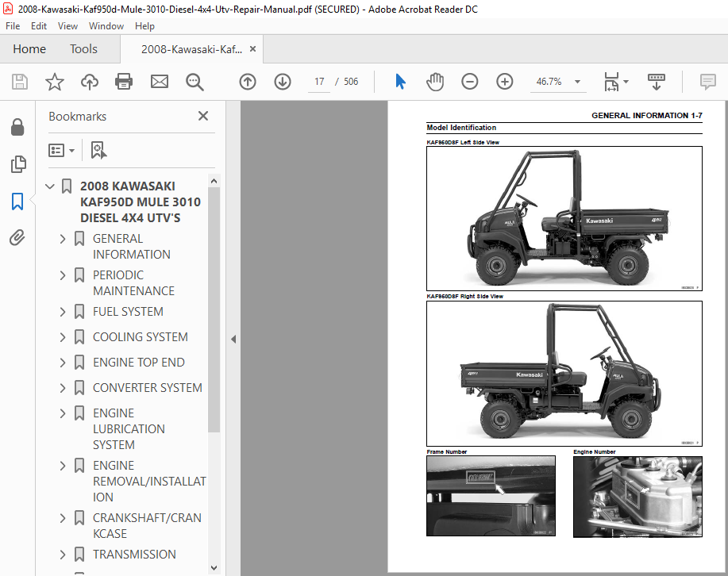728x576 pixels.
Task: Show the page thumbnails panel
Action: [x=17, y=164]
